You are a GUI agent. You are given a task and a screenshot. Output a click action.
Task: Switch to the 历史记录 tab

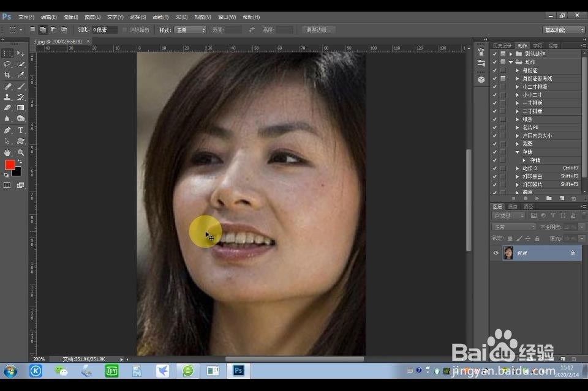[x=502, y=46]
